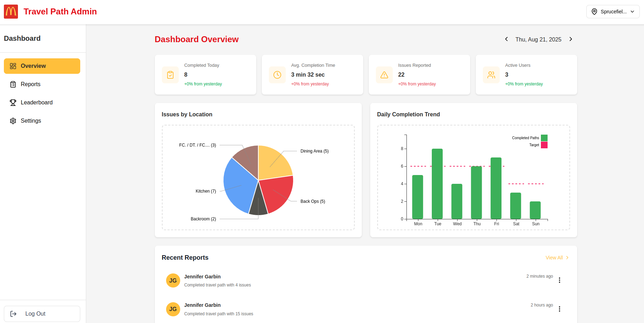Click the Avg. Completion Time clock icon
Image resolution: width=644 pixels, height=323 pixels.
point(277,75)
